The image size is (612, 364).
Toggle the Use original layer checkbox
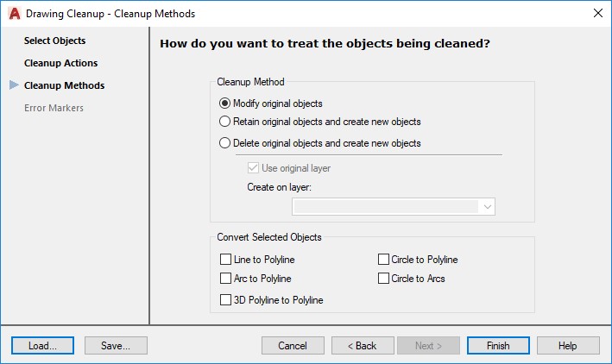tap(254, 168)
